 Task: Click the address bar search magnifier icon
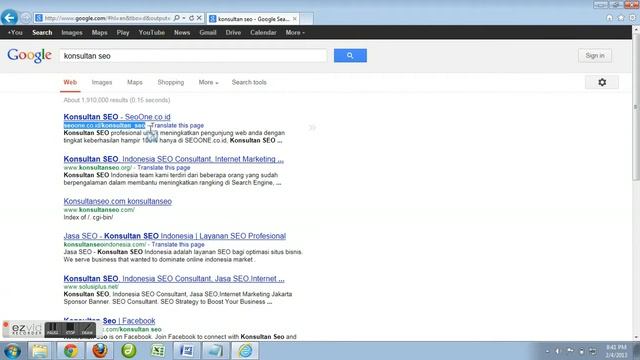176,18
